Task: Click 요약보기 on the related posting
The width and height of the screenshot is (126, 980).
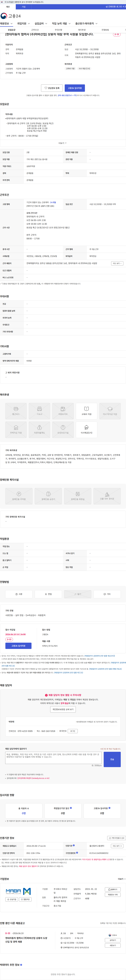Action: [113, 940]
